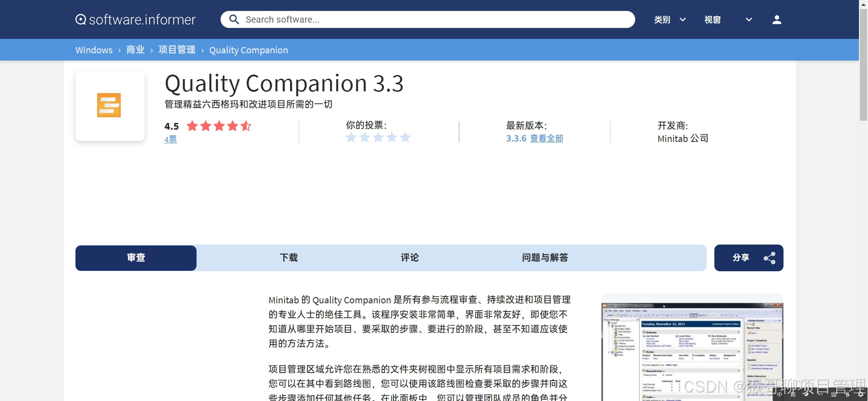
Task: Rate one star in 你的投票
Action: pos(351,137)
